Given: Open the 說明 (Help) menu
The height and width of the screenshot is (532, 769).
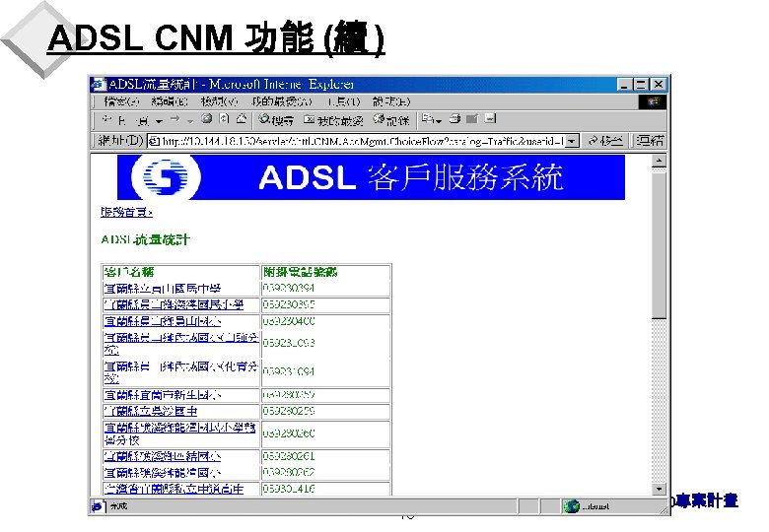Looking at the screenshot, I should tap(390, 101).
